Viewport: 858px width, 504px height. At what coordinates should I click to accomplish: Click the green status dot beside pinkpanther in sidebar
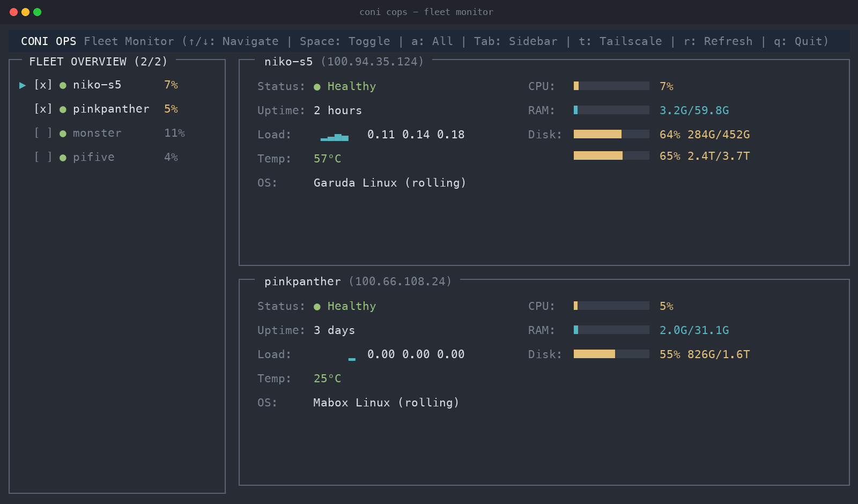click(x=63, y=109)
